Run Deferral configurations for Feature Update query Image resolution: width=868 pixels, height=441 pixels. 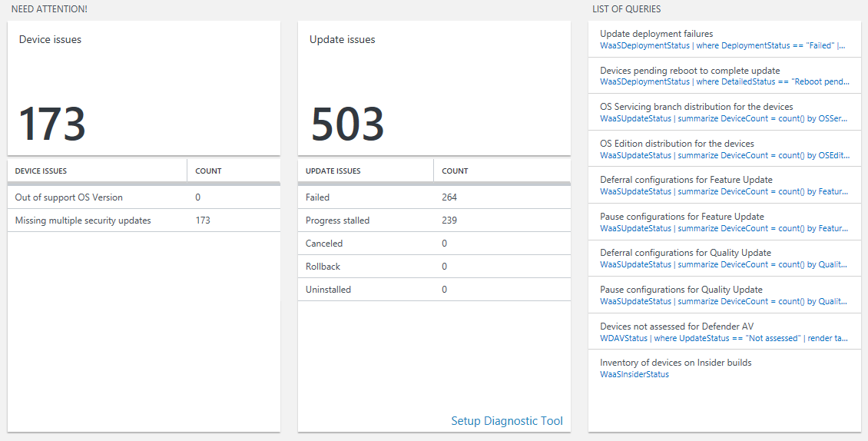point(724,185)
